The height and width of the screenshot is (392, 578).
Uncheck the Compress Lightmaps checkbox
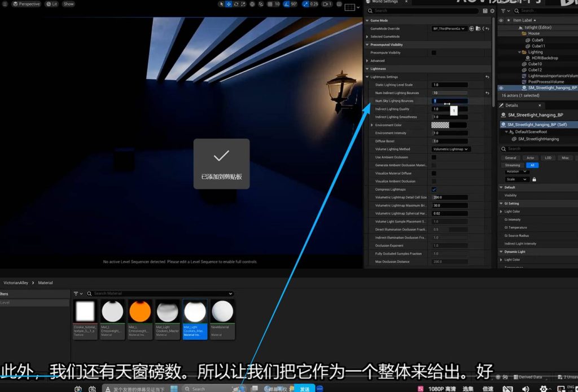[x=433, y=190]
